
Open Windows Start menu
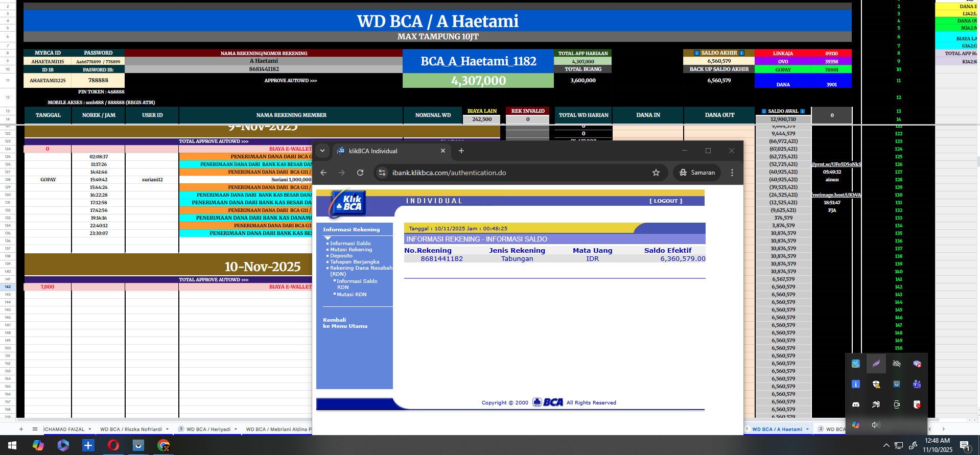(12, 445)
